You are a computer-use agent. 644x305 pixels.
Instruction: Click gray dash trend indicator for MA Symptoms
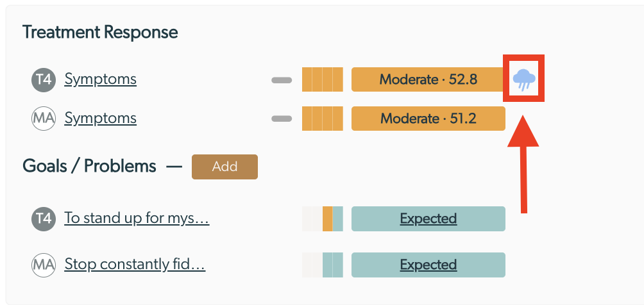click(282, 119)
